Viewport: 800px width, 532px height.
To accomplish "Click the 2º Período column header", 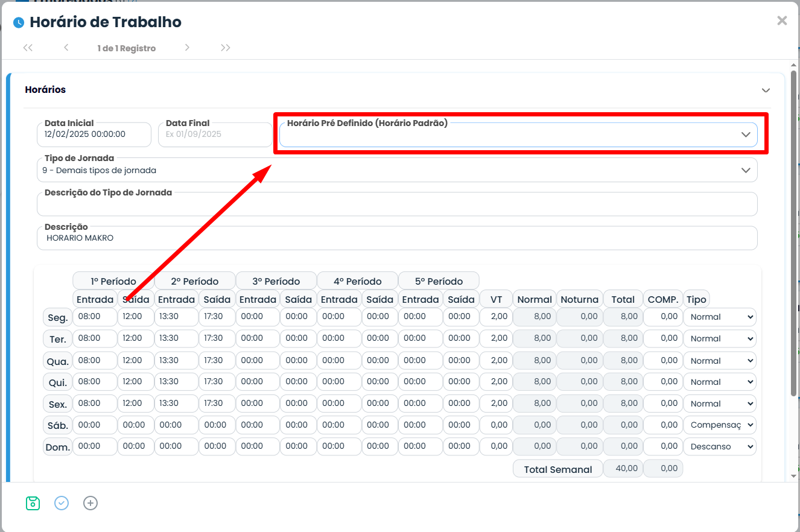I will [194, 281].
